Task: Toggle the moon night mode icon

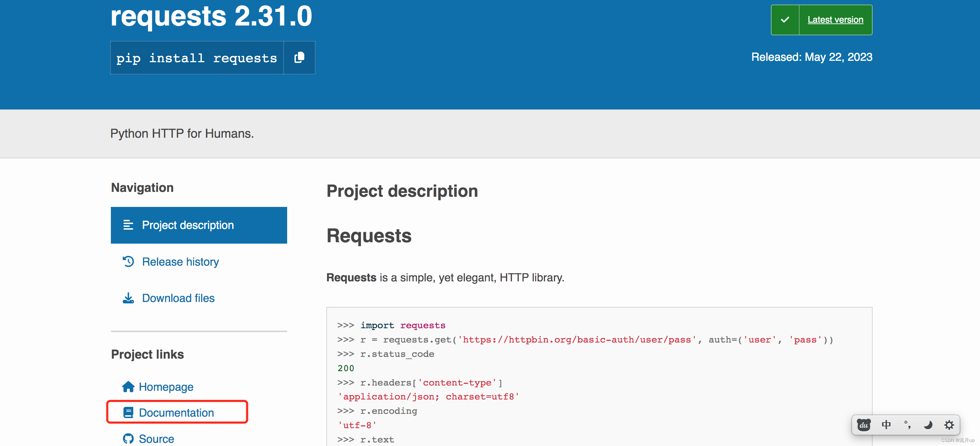Action: tap(928, 425)
